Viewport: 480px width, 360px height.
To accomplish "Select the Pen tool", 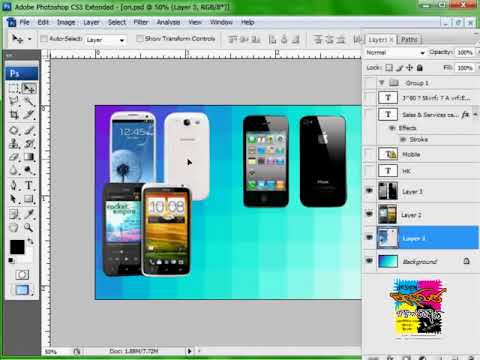I will pyautogui.click(x=13, y=185).
